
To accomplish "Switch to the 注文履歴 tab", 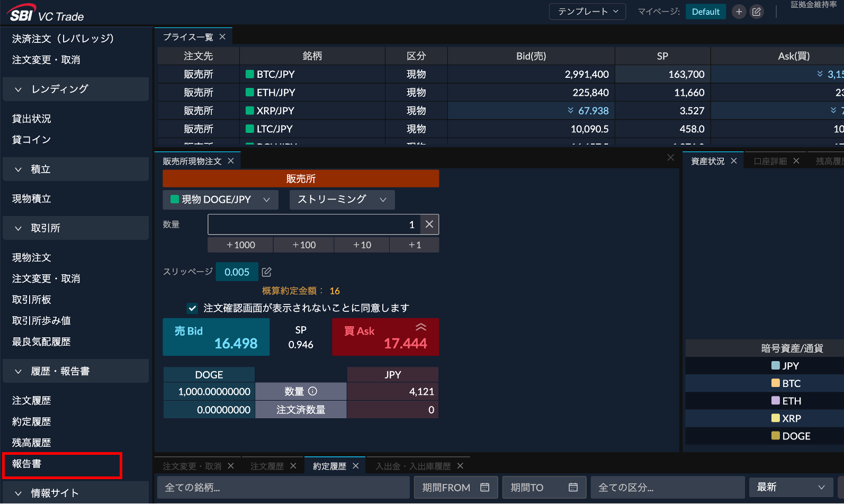I will (x=267, y=466).
